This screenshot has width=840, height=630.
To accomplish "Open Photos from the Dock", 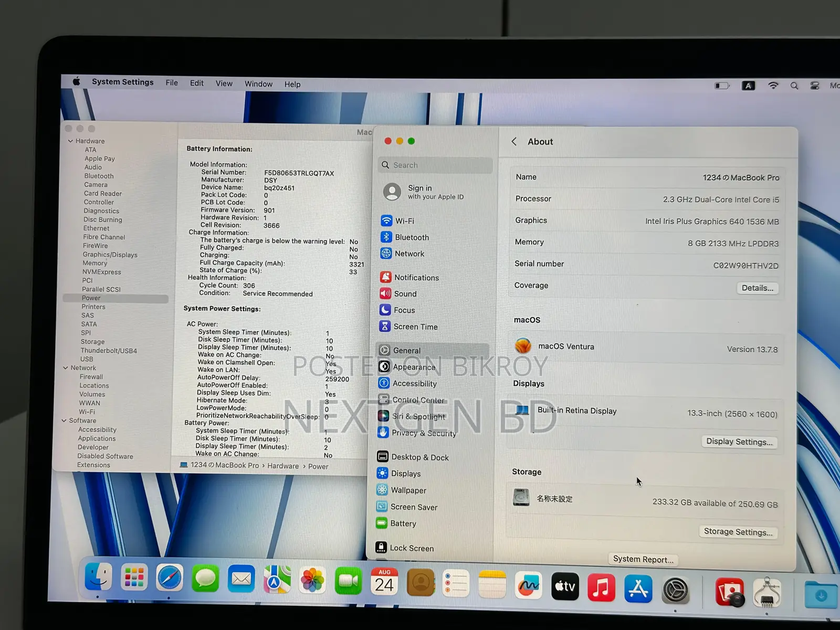I will [x=312, y=581].
